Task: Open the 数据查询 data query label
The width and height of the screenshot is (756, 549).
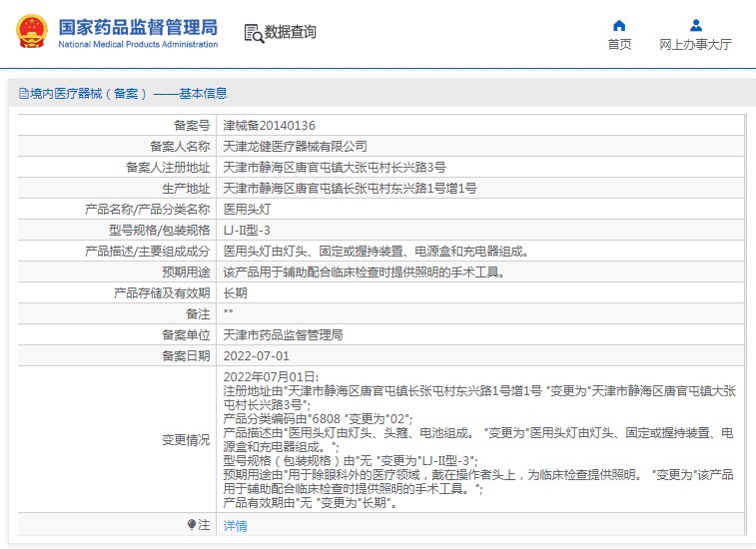Action: pyautogui.click(x=290, y=32)
